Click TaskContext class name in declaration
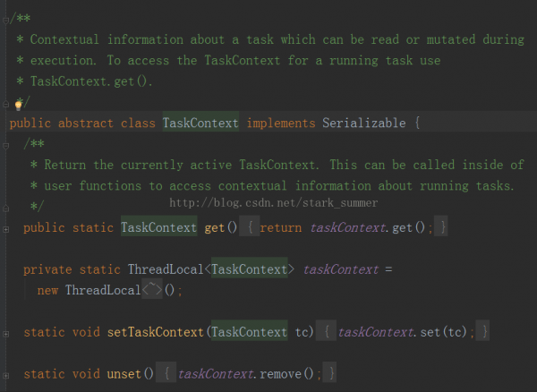 coord(200,123)
